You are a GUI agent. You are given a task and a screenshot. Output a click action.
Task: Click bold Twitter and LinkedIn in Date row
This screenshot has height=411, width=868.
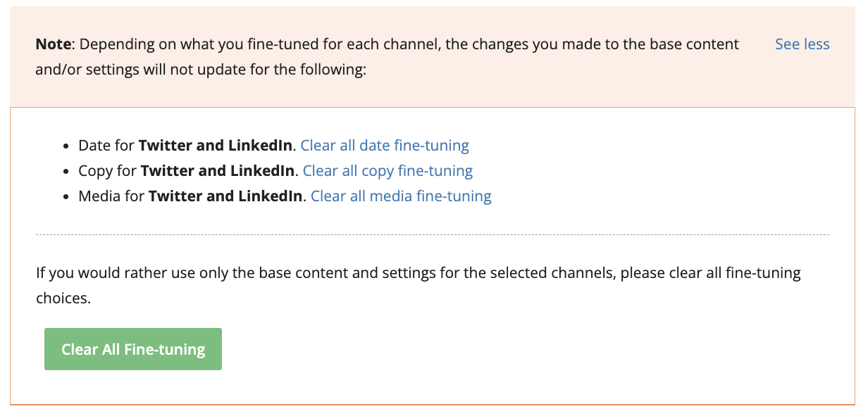tap(215, 146)
